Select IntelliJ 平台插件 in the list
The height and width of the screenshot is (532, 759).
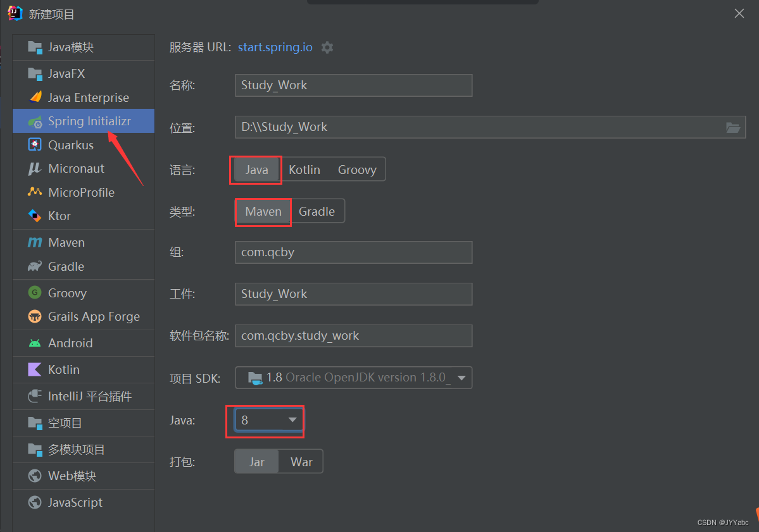84,396
